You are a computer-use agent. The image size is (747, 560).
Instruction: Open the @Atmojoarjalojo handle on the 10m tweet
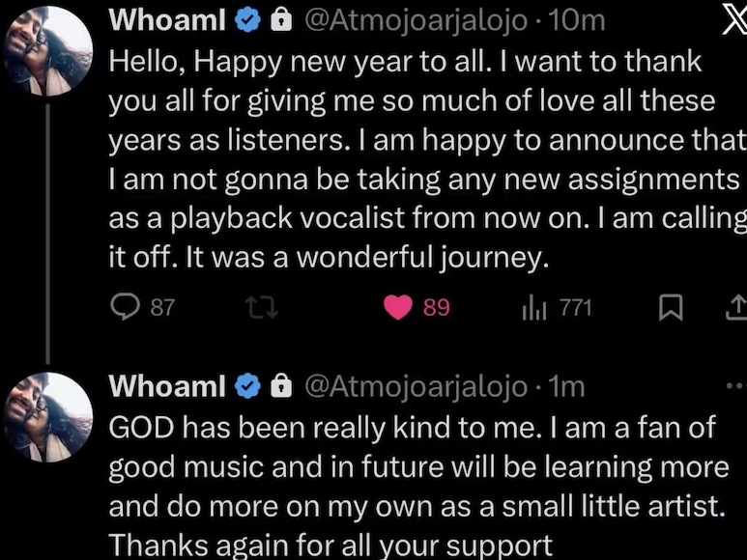click(414, 20)
